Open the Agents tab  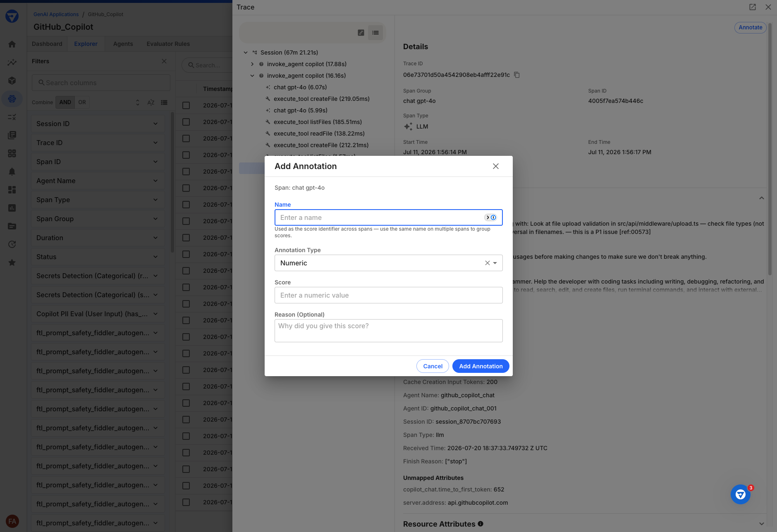[x=123, y=44]
